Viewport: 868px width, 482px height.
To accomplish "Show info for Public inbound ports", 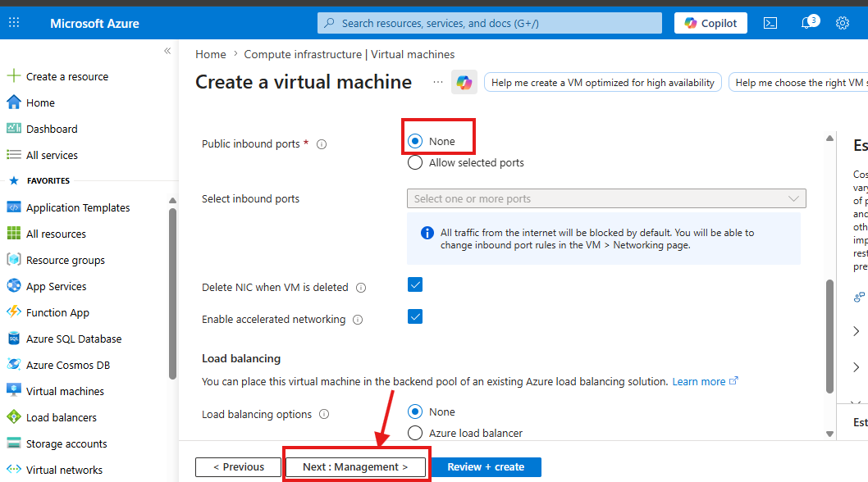I will click(322, 144).
